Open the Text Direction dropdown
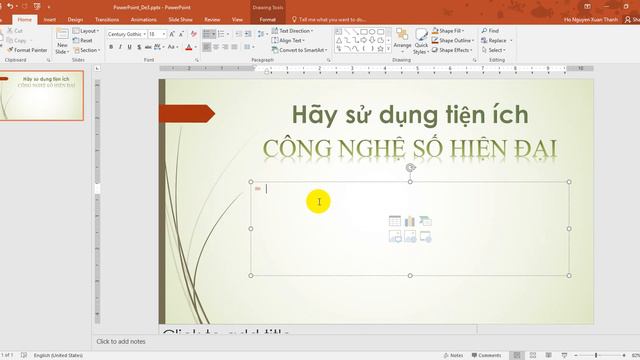Screen dimensions: 640x360 tap(292, 31)
